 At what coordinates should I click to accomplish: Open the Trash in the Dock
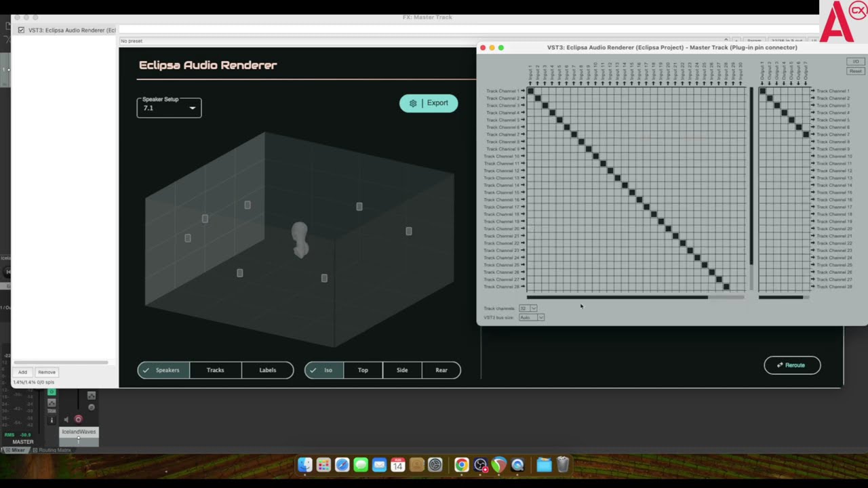563,465
